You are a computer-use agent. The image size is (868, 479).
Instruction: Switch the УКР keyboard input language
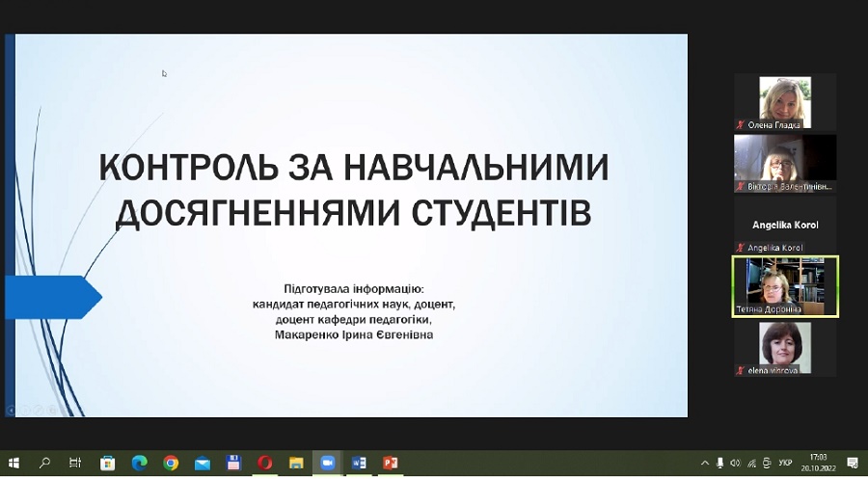coord(785,463)
